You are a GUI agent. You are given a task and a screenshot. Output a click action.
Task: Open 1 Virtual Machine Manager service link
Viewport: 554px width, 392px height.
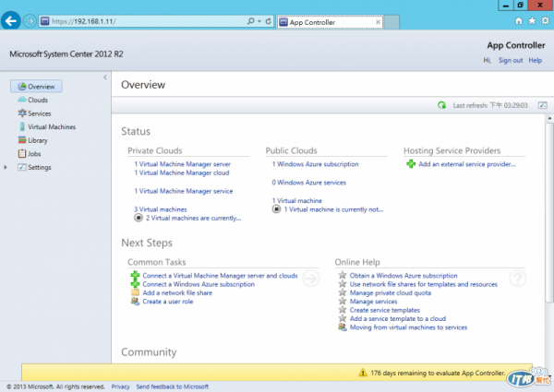[x=184, y=191]
